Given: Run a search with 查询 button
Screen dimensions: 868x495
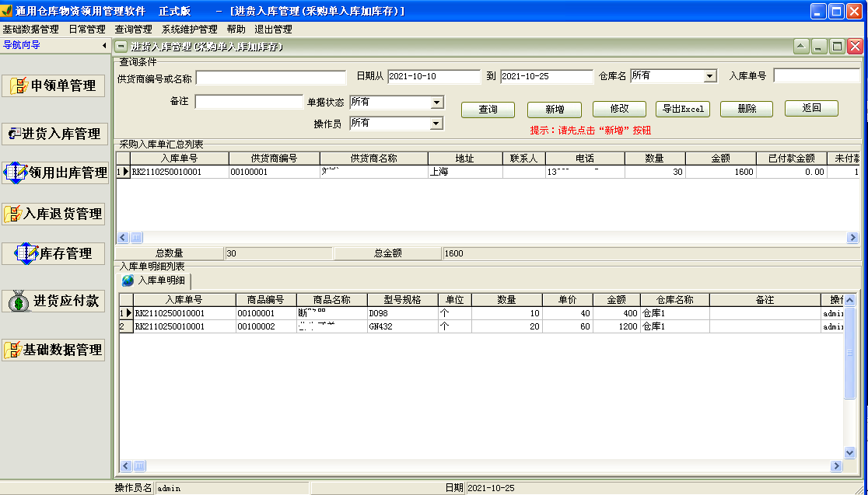Looking at the screenshot, I should tap(488, 109).
